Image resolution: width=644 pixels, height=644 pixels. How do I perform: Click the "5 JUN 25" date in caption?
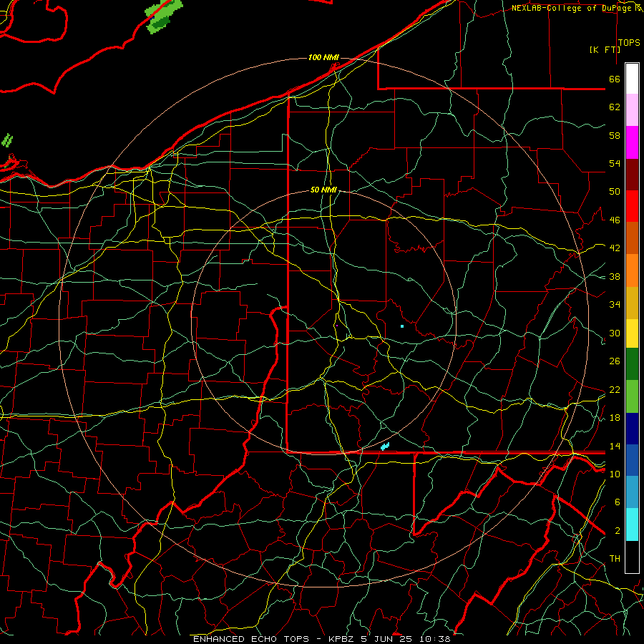coord(388,639)
